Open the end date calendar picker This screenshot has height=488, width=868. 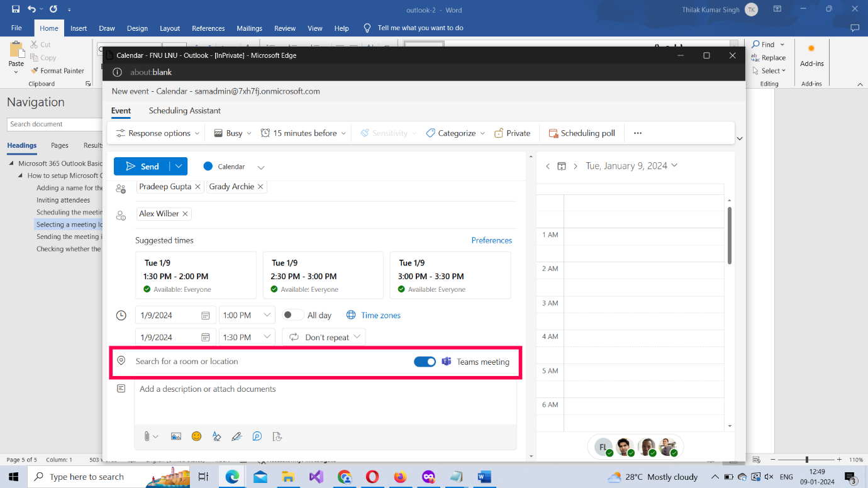coord(205,337)
